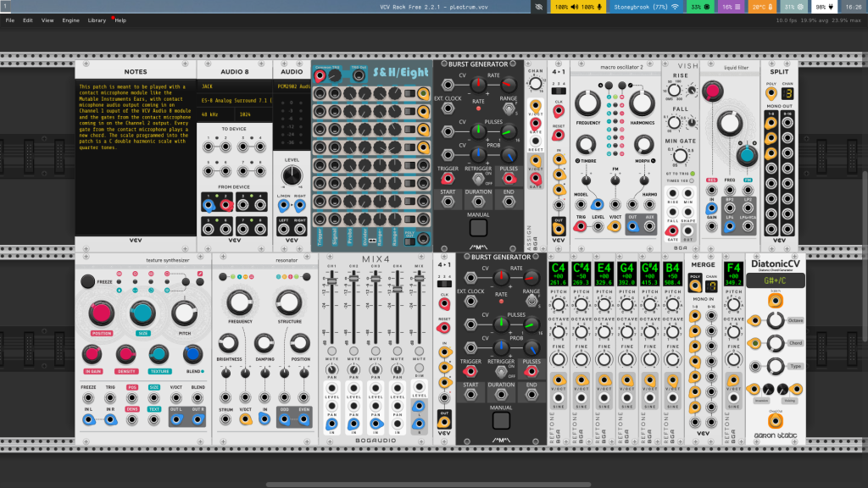Toggle bottom-row Burst Generator RETRIGGER switch
The width and height of the screenshot is (868, 488).
(x=500, y=372)
